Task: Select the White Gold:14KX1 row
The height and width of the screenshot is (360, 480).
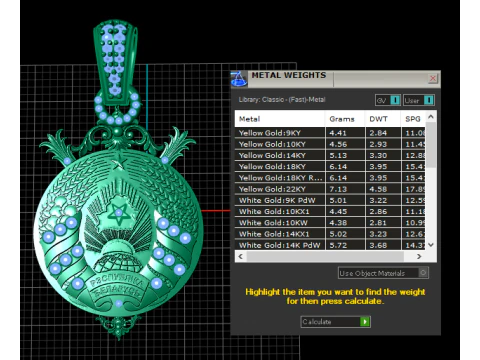Action: coord(330,234)
